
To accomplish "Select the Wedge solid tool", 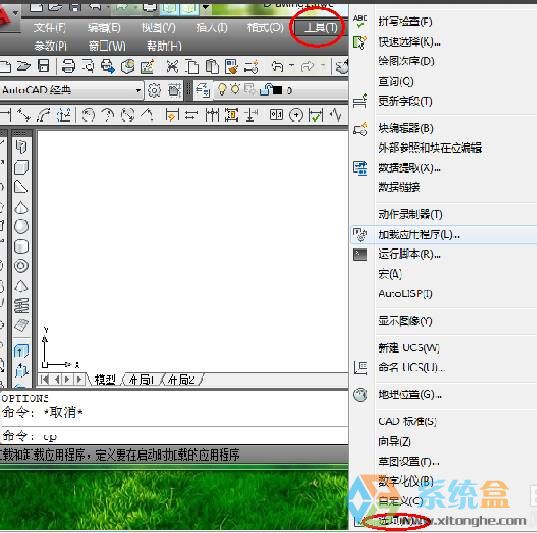I will click(x=21, y=187).
